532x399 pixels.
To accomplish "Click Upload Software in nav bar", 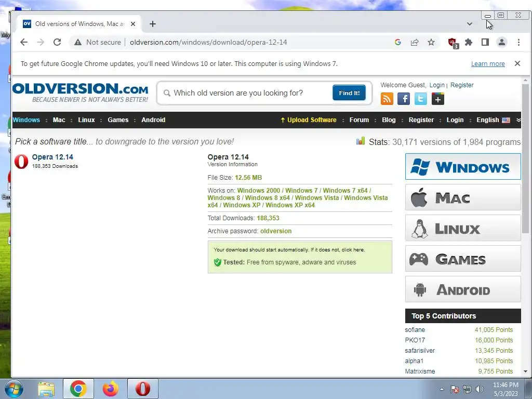I will 309,120.
